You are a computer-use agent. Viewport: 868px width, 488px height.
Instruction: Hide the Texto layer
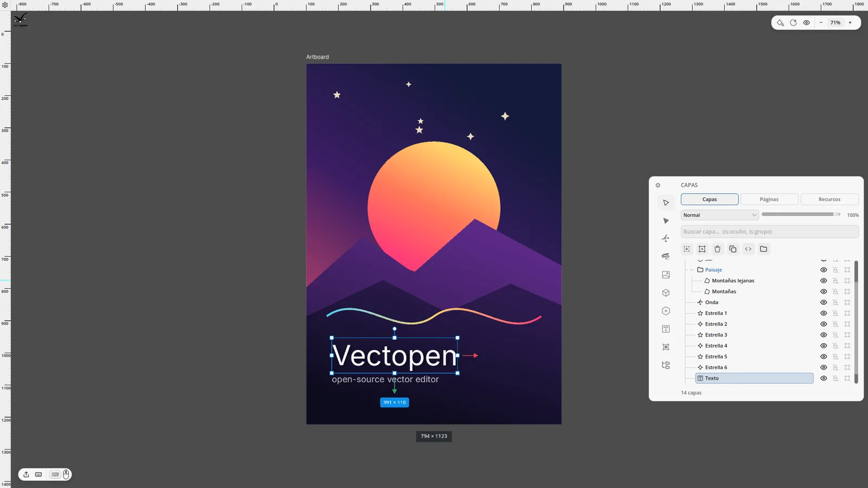coord(824,378)
